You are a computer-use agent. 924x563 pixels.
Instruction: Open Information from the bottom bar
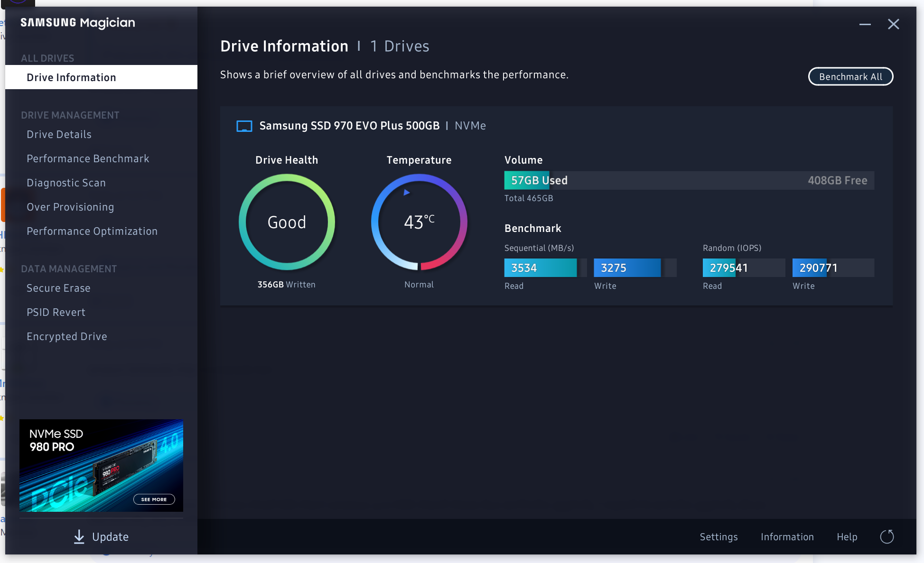coord(787,537)
